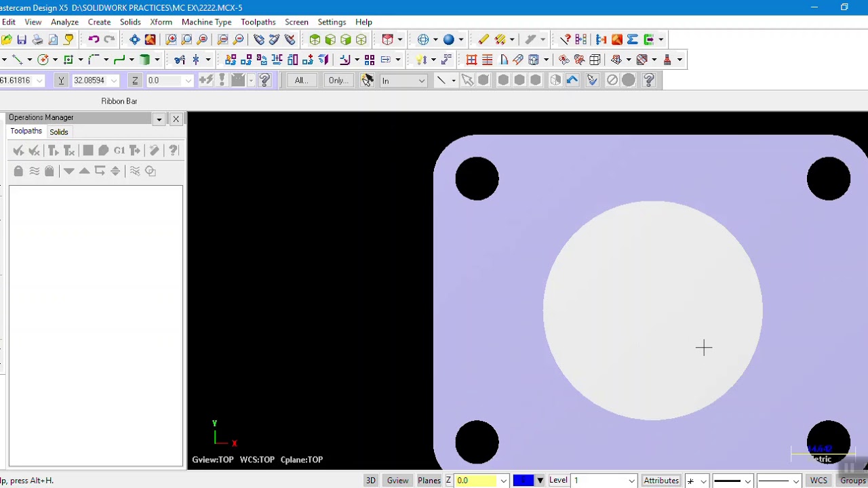Click the Save file icon
The height and width of the screenshot is (488, 868).
22,40
